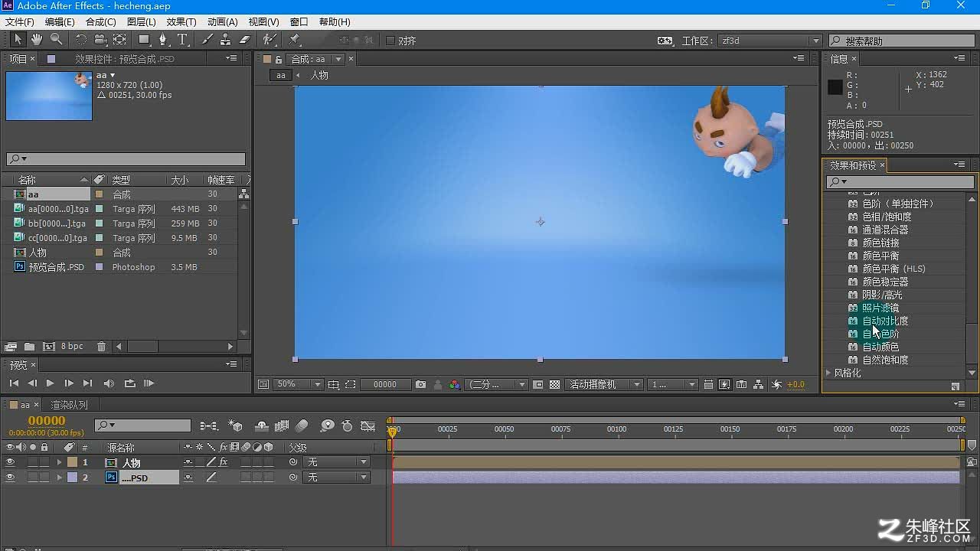Click the current time indicator marker
980x551 pixels.
392,431
